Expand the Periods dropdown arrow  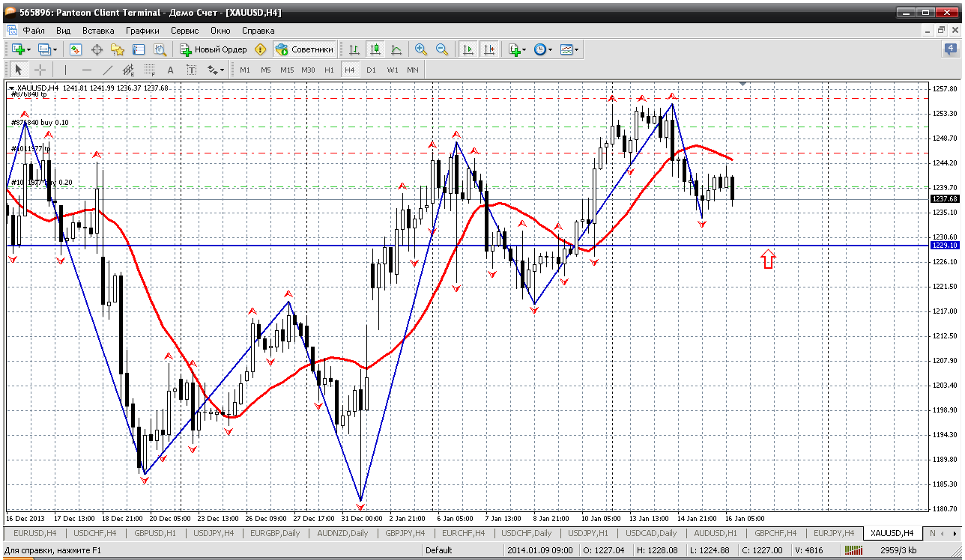tap(551, 50)
